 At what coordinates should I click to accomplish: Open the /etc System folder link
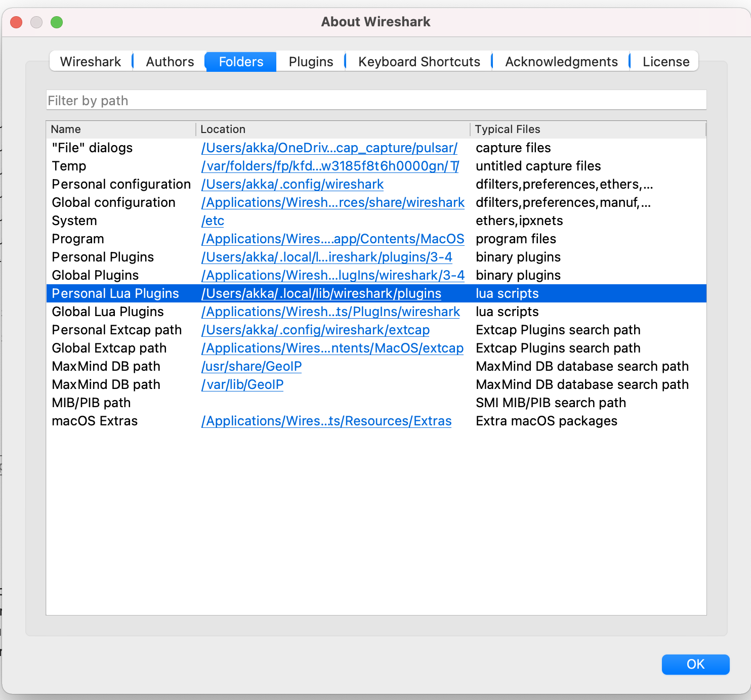click(213, 221)
